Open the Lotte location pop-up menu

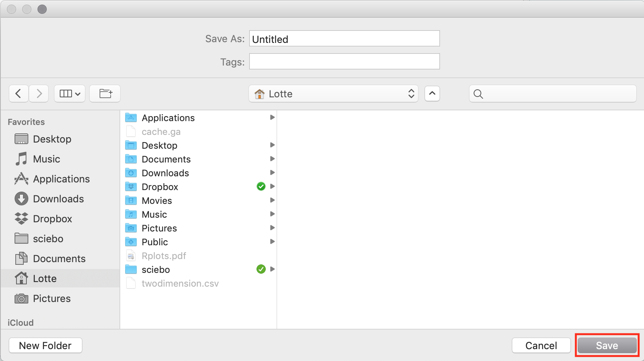point(333,94)
